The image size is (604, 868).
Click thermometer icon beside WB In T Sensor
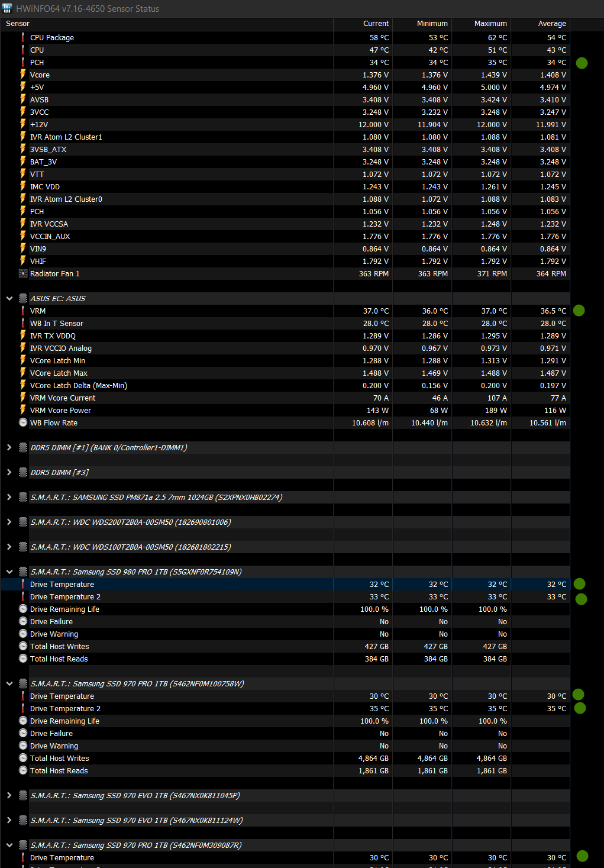pos(23,323)
